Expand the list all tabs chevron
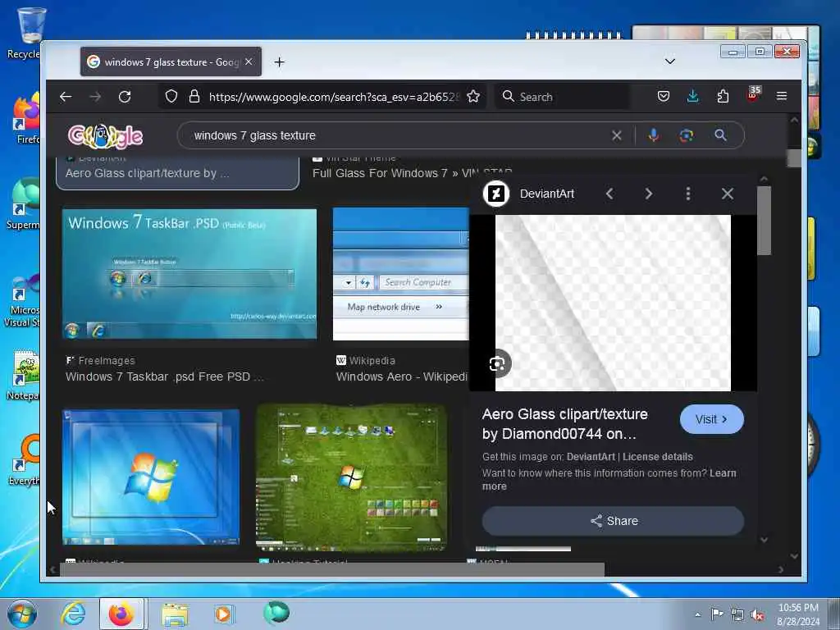 pos(669,62)
